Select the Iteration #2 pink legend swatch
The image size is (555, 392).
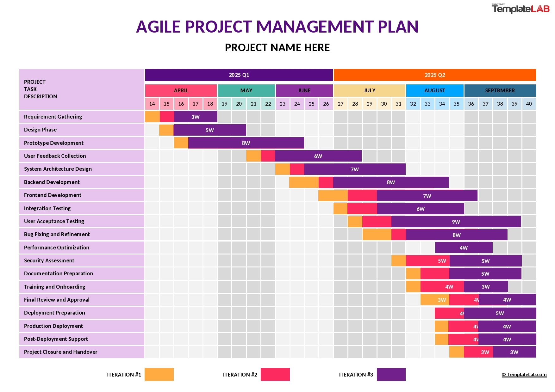click(x=275, y=374)
